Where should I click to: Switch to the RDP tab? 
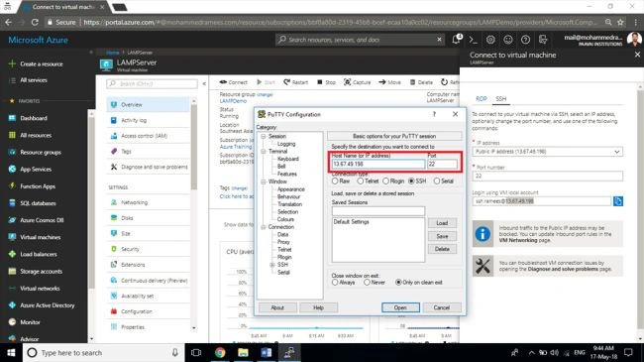[481, 99]
